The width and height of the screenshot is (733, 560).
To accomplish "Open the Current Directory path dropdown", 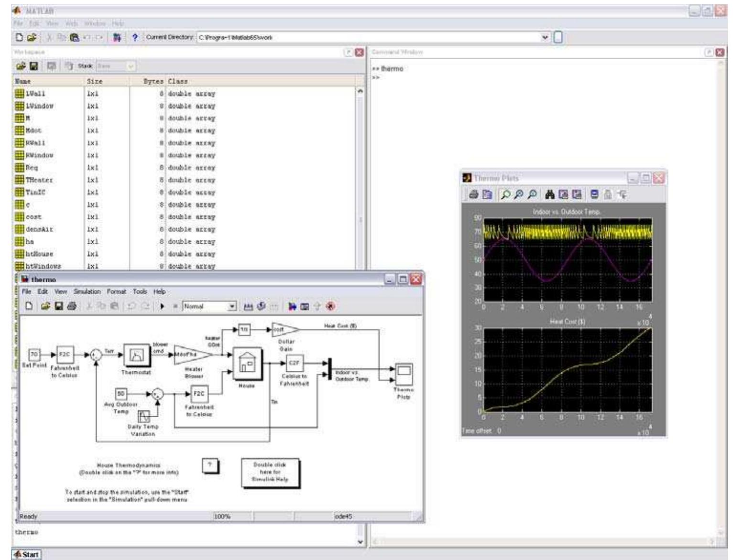I will pyautogui.click(x=545, y=37).
